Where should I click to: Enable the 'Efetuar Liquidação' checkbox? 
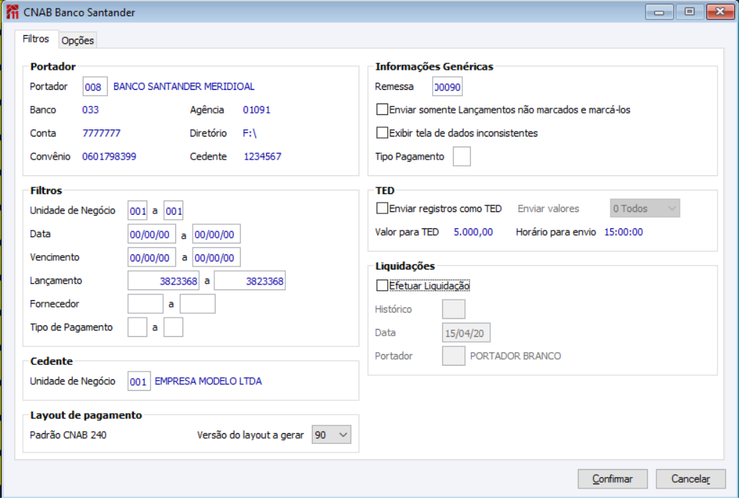point(382,286)
